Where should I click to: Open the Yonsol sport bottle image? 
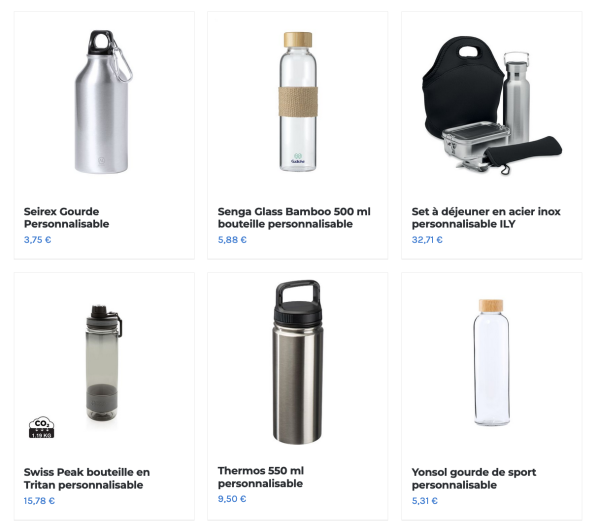click(491, 362)
